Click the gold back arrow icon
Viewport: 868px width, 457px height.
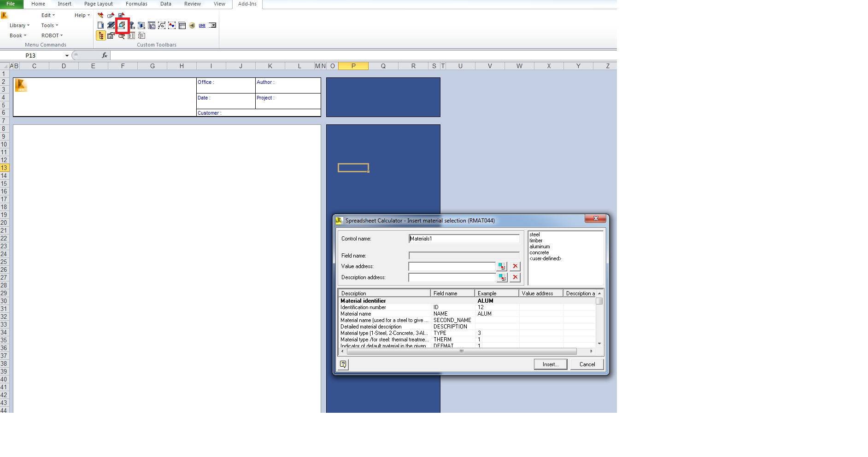click(x=192, y=25)
